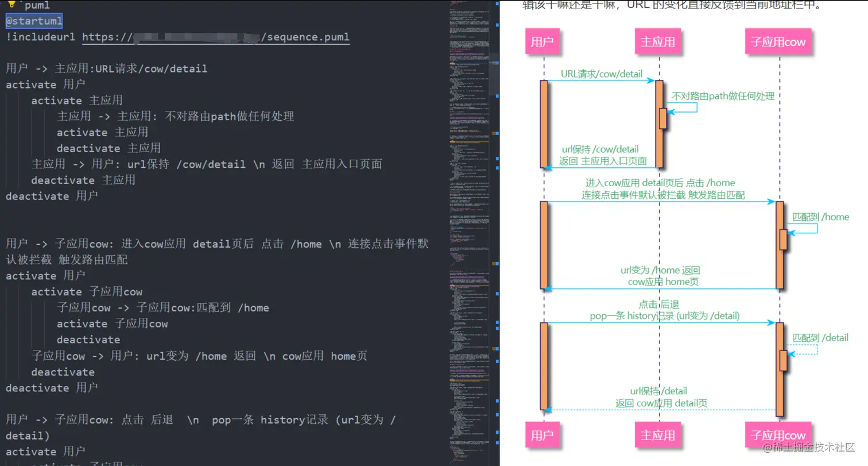Click diagram label 'url保持 /detail'
This screenshot has width=868, height=466.
pos(658,391)
